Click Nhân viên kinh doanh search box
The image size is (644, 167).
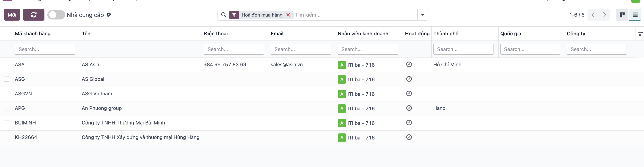click(368, 49)
